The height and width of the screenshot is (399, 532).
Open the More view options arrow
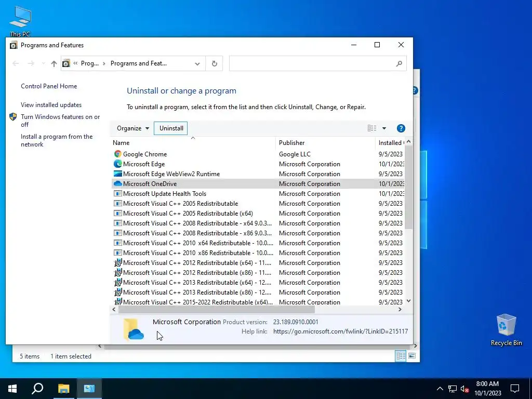[384, 128]
